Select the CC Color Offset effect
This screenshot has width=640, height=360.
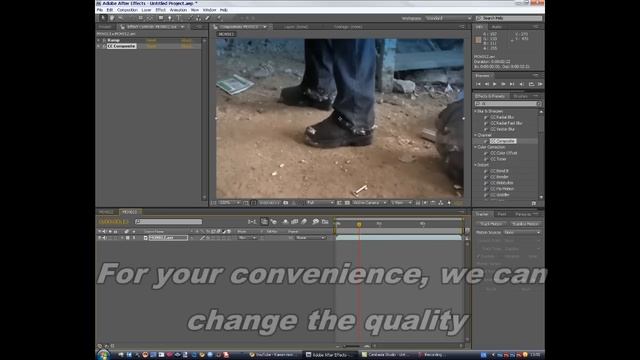pos(504,153)
